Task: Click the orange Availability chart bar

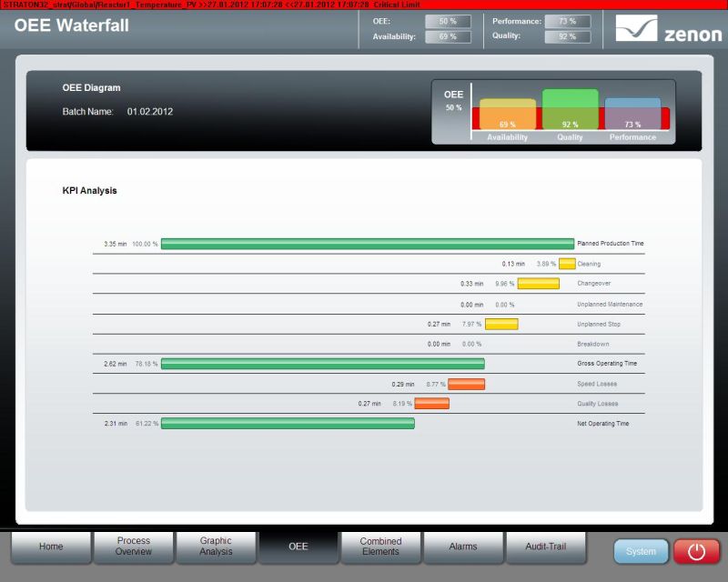Action: pyautogui.click(x=507, y=115)
